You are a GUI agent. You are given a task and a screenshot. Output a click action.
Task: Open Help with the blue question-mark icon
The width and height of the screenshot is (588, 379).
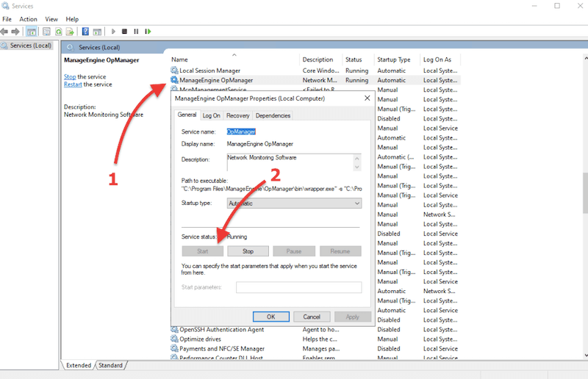85,32
